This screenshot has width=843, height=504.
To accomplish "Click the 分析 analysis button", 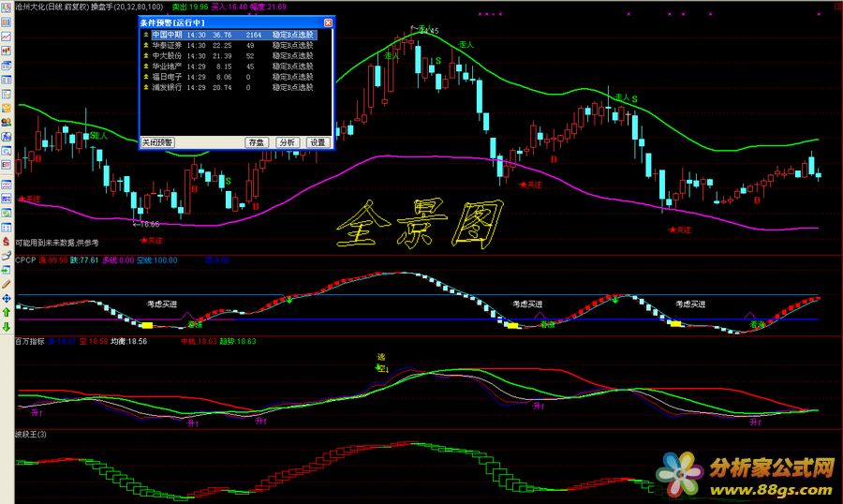I will coord(288,142).
